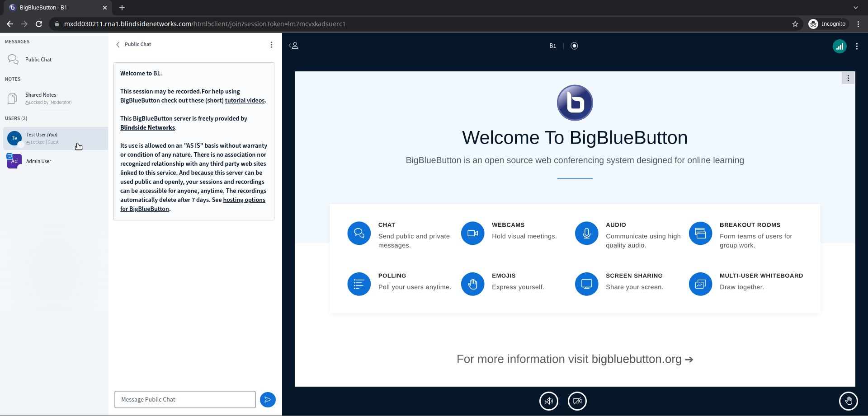The image size is (868, 416).
Task: Open the Shared Notes document icon
Action: (x=13, y=98)
